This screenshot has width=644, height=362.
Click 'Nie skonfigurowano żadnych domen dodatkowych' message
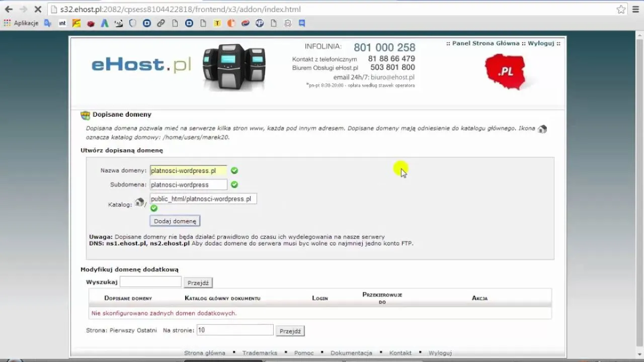coord(164,313)
